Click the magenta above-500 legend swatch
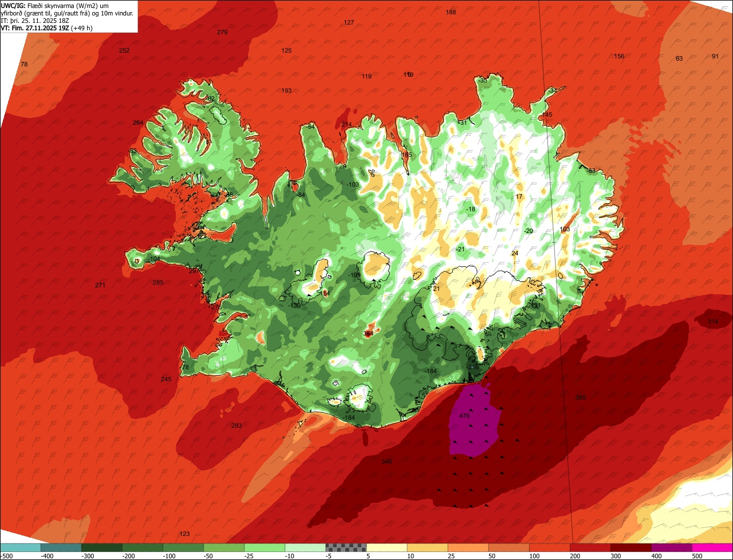 (712, 547)
